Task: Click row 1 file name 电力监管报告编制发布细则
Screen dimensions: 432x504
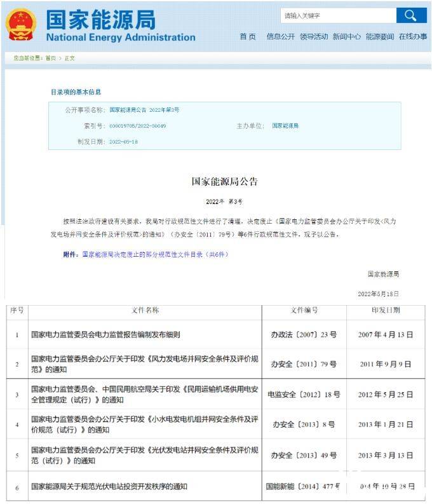Action: tap(105, 334)
